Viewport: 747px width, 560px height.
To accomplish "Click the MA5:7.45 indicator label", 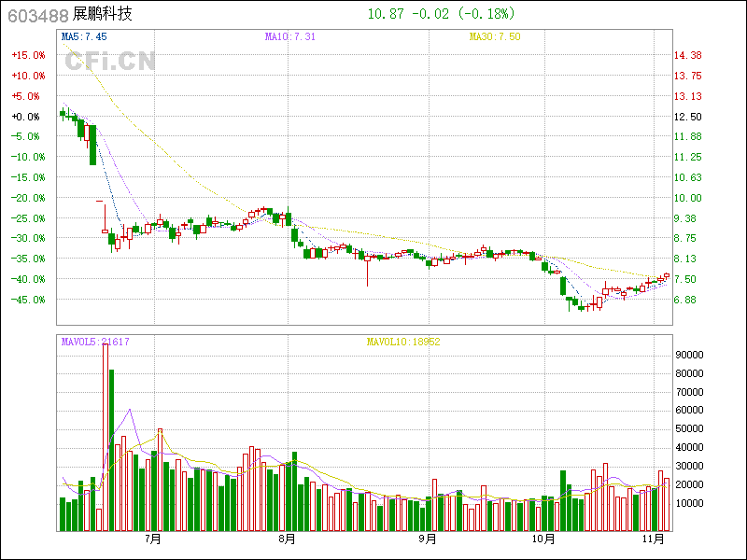I will (84, 36).
